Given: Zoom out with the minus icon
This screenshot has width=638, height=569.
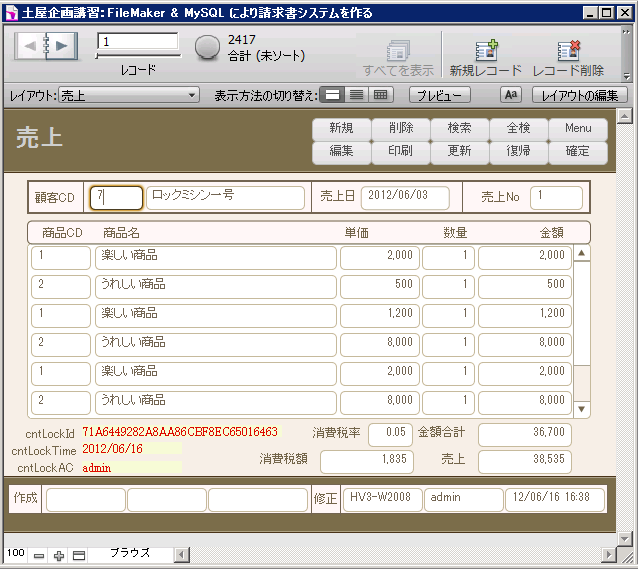Looking at the screenshot, I should (39, 556).
